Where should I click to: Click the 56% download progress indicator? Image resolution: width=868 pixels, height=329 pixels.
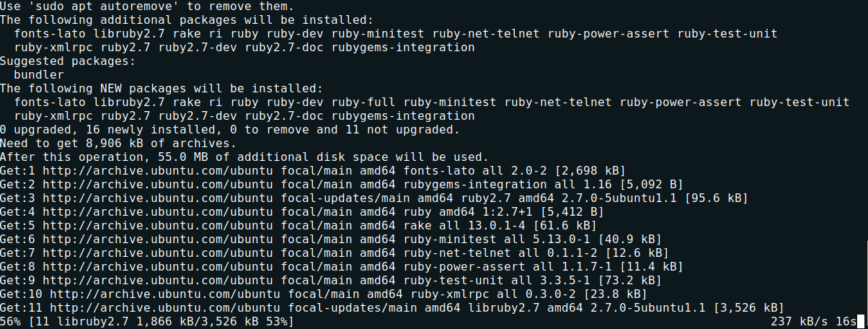pyautogui.click(x=11, y=322)
